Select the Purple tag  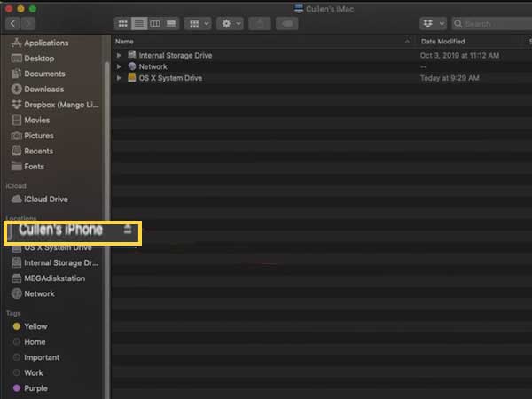click(x=30, y=388)
